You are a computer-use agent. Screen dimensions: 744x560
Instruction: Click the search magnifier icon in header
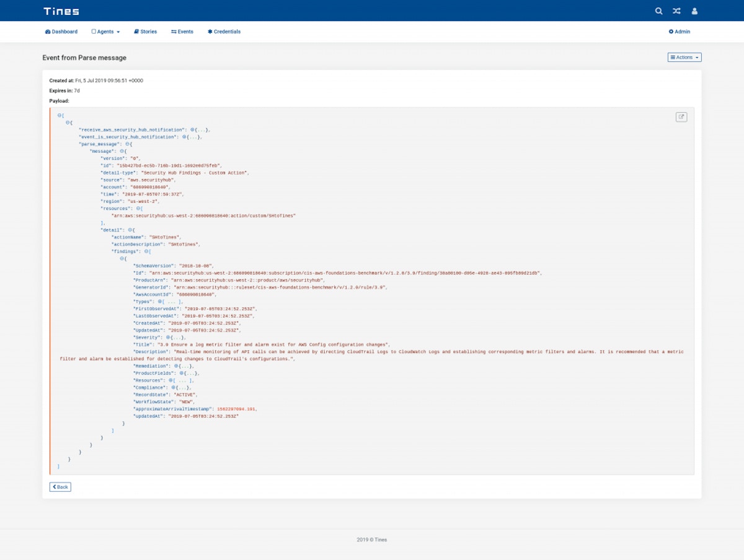click(658, 11)
